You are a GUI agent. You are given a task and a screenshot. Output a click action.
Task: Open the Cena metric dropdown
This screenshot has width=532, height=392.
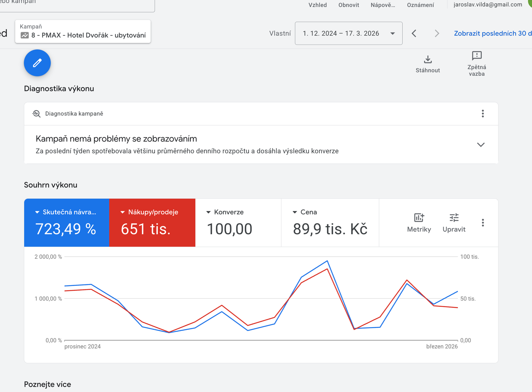(x=295, y=212)
